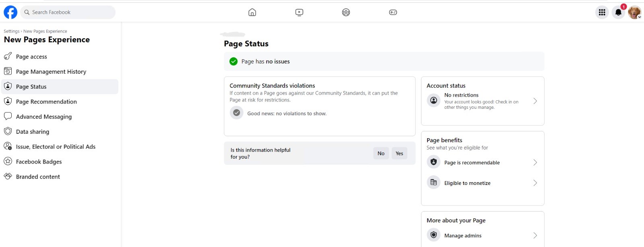
Task: Open Data sharing settings
Action: pos(60,131)
